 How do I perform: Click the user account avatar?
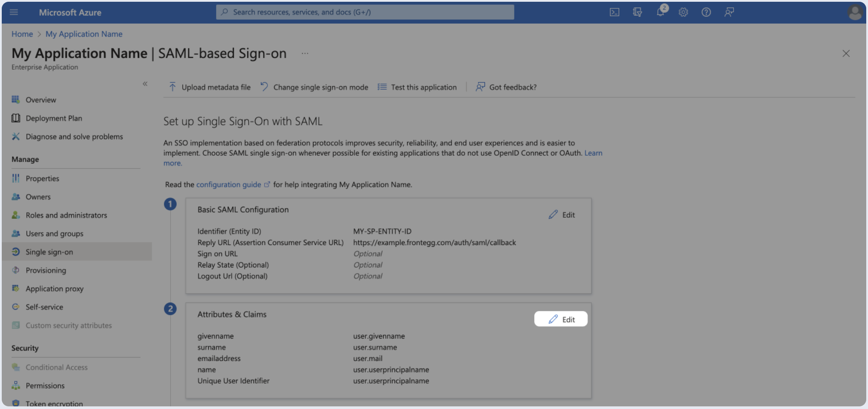pyautogui.click(x=855, y=12)
